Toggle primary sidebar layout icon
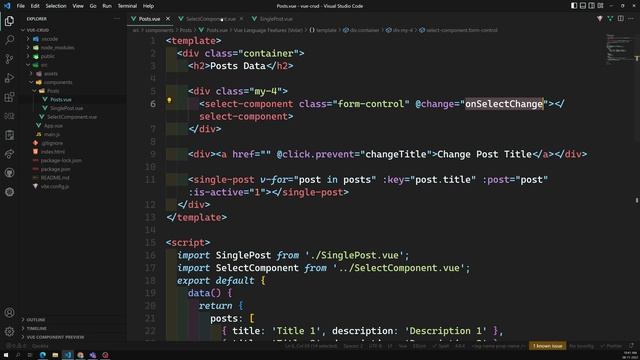 click(x=574, y=6)
